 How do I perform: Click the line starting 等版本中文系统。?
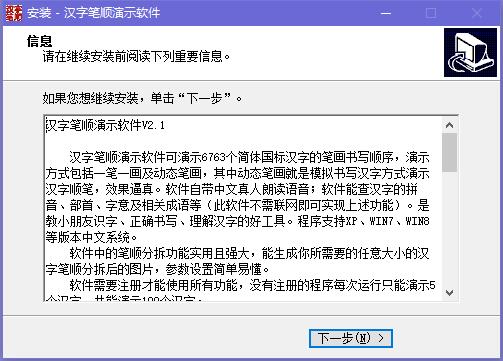click(92, 237)
